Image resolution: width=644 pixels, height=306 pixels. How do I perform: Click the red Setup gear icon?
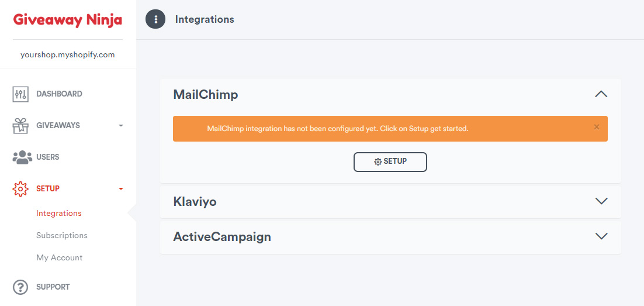20,189
